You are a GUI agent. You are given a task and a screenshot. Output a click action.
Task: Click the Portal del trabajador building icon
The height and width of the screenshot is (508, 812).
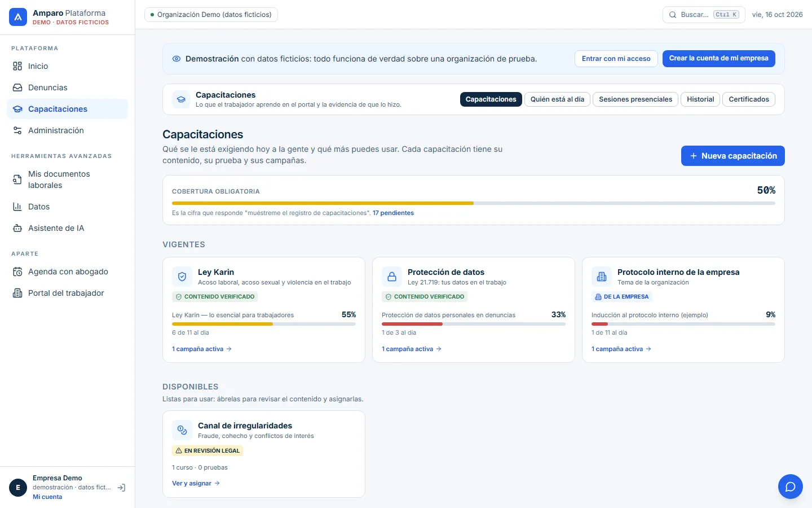(17, 293)
